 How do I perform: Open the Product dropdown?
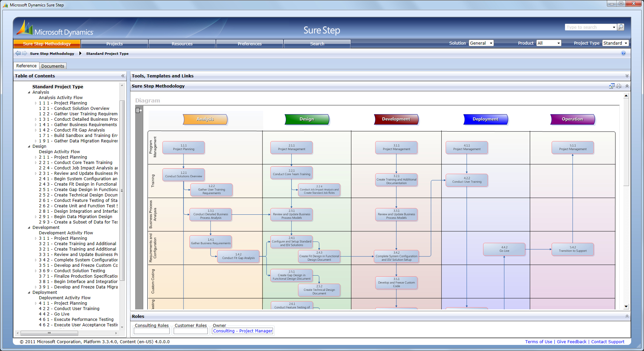pyautogui.click(x=549, y=43)
